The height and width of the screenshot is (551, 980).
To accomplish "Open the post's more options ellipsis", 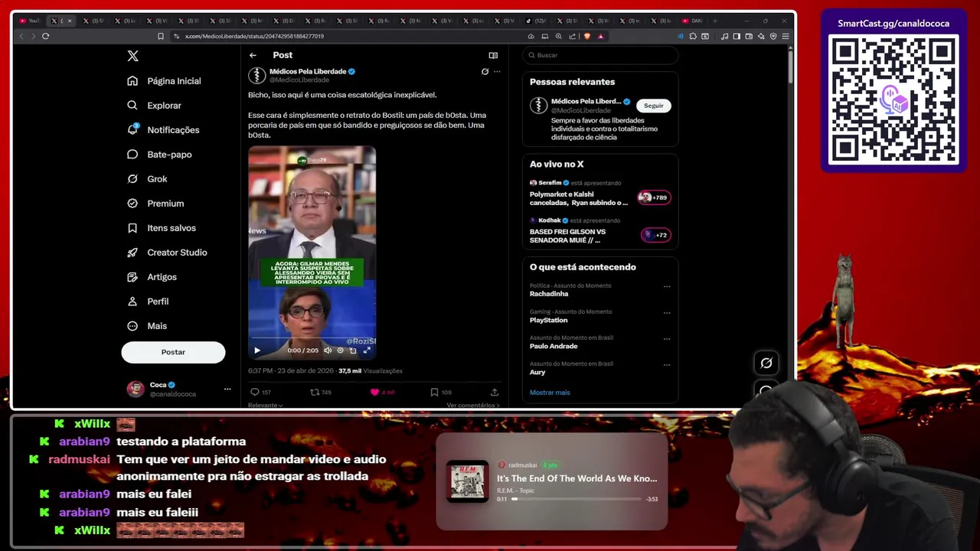I will coord(497,71).
